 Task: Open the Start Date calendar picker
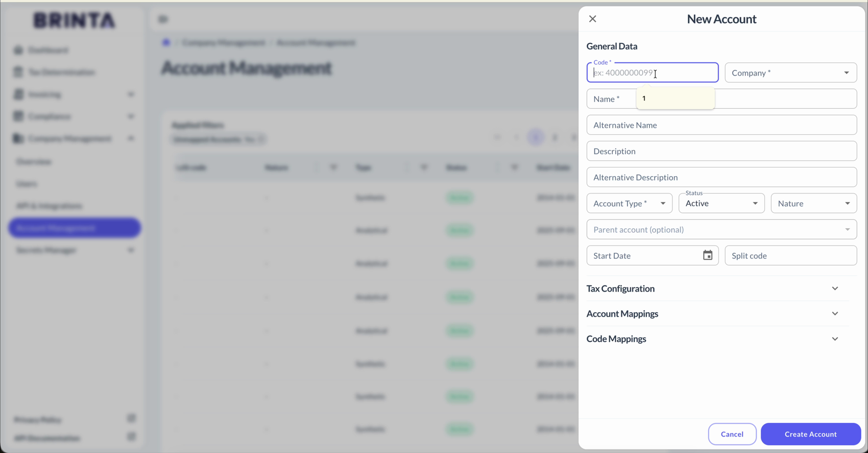coord(707,255)
